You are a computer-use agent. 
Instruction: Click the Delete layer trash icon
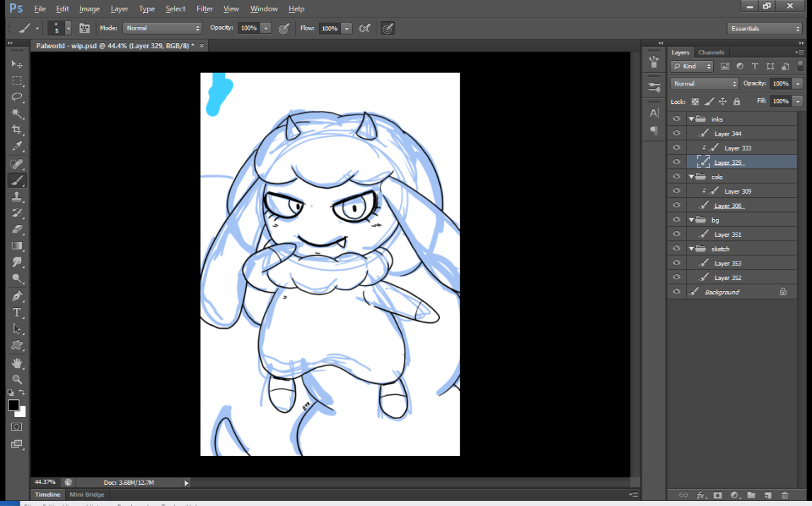coord(784,495)
